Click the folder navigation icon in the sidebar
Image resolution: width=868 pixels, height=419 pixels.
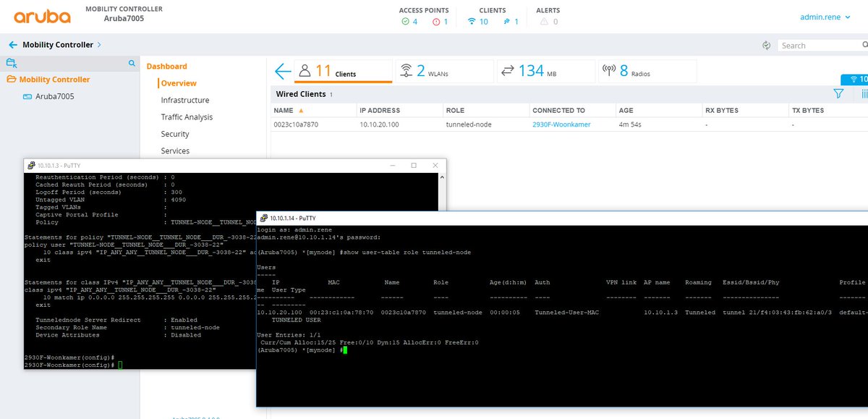(11, 63)
